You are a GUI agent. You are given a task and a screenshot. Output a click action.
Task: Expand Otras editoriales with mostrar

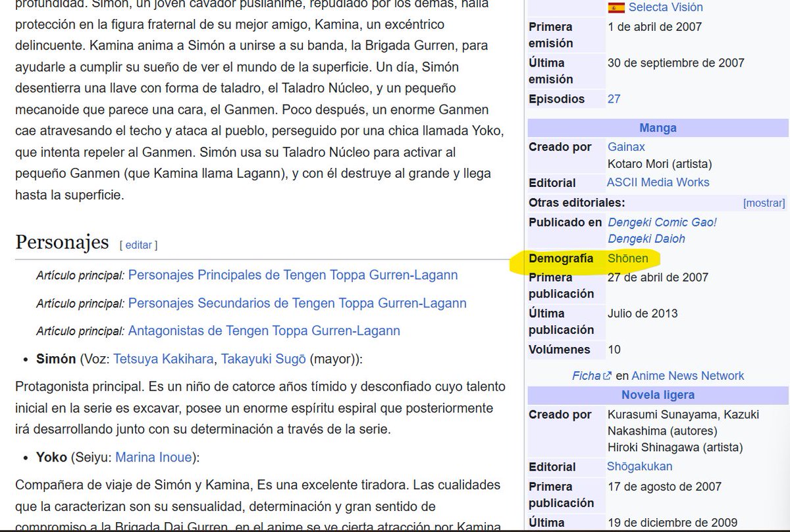point(764,203)
